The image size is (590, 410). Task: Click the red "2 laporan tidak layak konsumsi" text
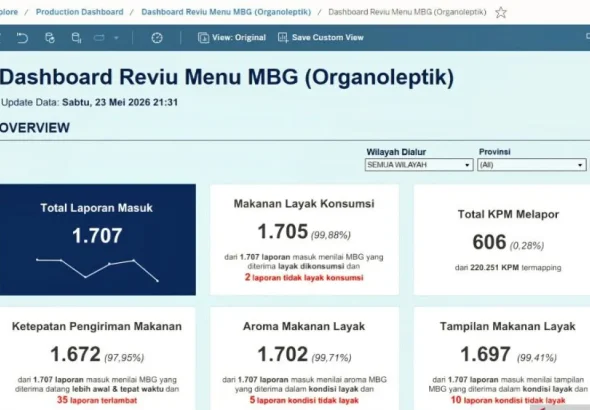point(304,278)
